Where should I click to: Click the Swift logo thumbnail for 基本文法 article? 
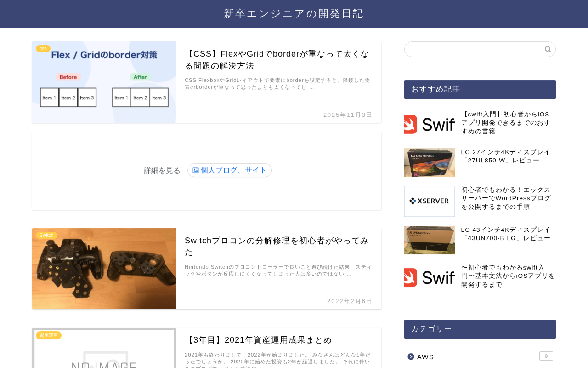tap(430, 277)
